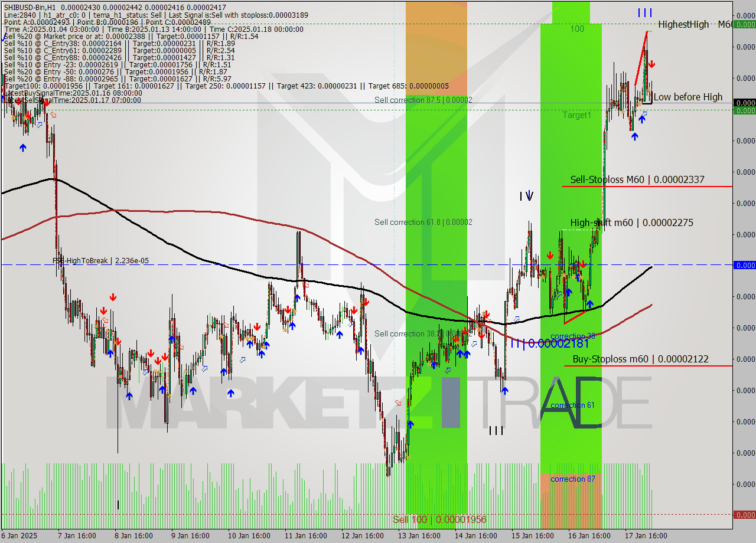Screen dimensions: 756x543
Task: Click the 'Sell correction 87.5' label
Action: [x=423, y=100]
